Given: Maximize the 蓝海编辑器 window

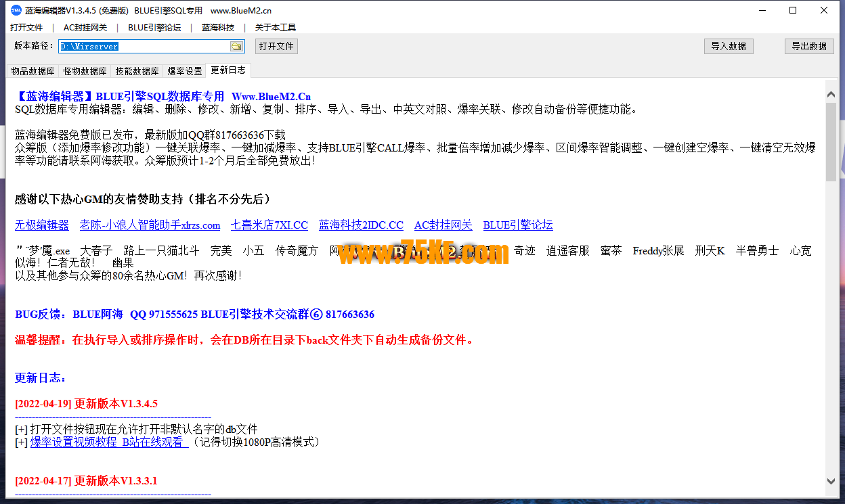Looking at the screenshot, I should click(793, 10).
